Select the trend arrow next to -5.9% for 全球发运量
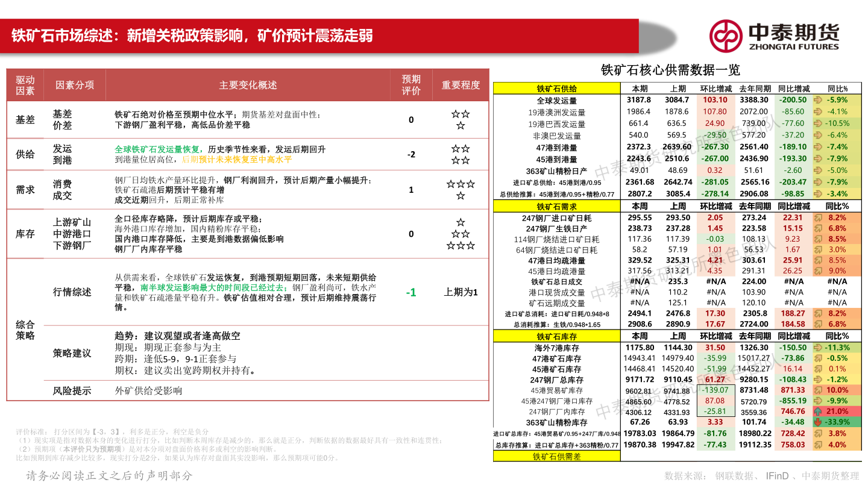Viewport: 868px width, 488px height. pyautogui.click(x=817, y=100)
